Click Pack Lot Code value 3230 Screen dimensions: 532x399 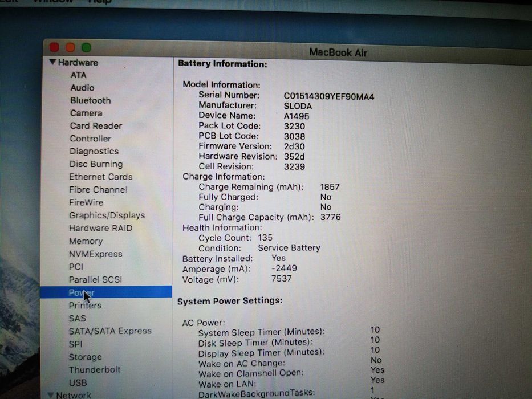coord(294,126)
